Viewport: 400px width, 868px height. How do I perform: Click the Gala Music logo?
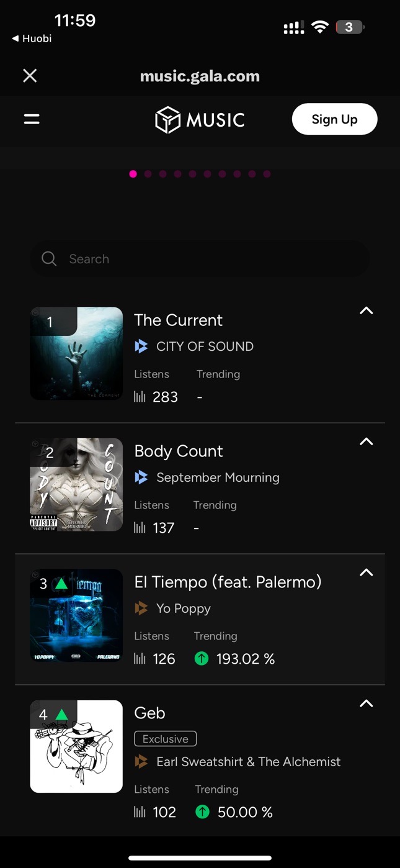[200, 120]
